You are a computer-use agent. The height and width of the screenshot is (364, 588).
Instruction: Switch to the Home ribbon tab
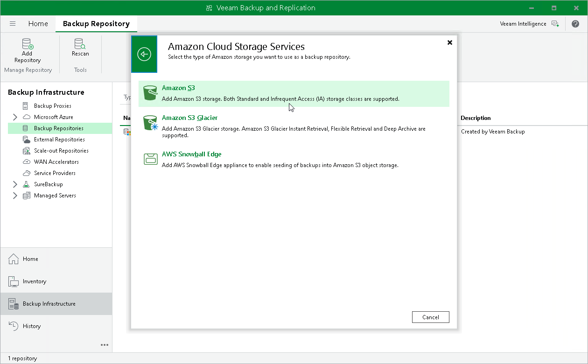tap(38, 24)
